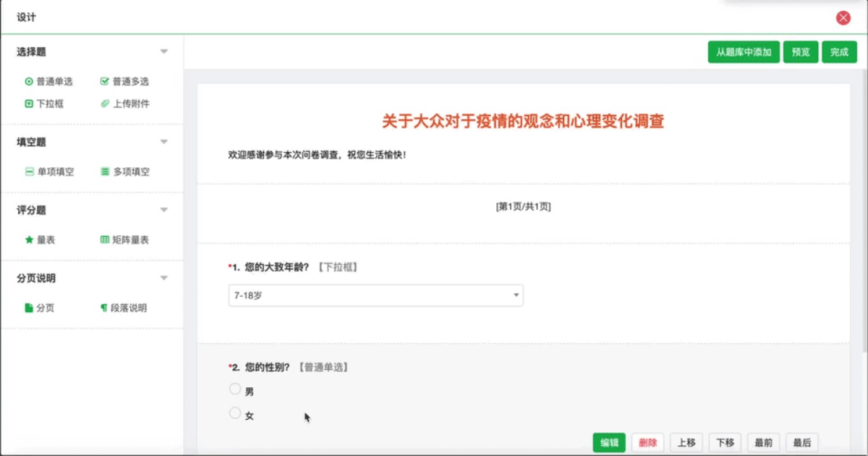Click the green 编辑 button
Viewport: 868px width, 456px height.
tap(609, 443)
